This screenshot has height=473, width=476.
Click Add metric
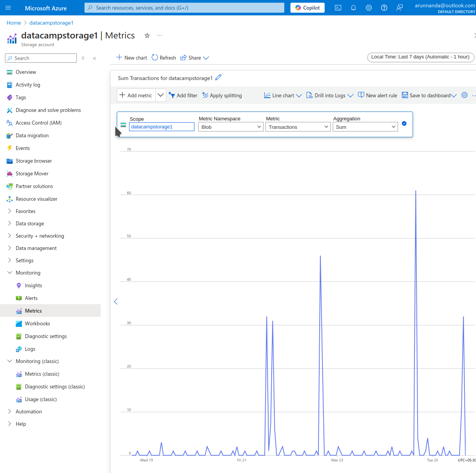coord(136,95)
